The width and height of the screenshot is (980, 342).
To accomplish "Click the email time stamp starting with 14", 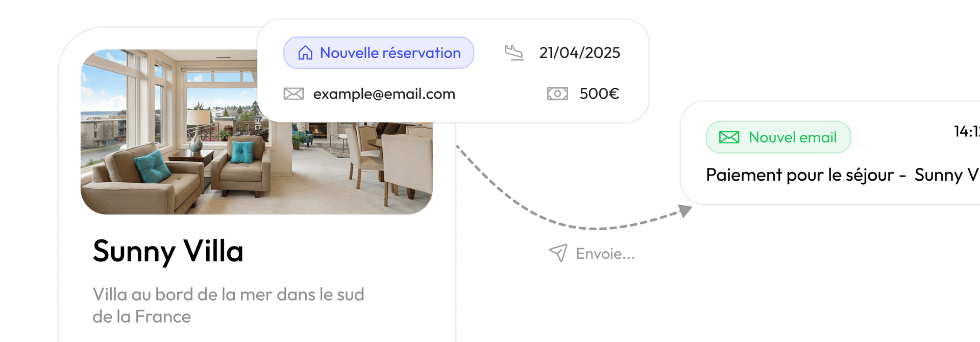I will [966, 132].
